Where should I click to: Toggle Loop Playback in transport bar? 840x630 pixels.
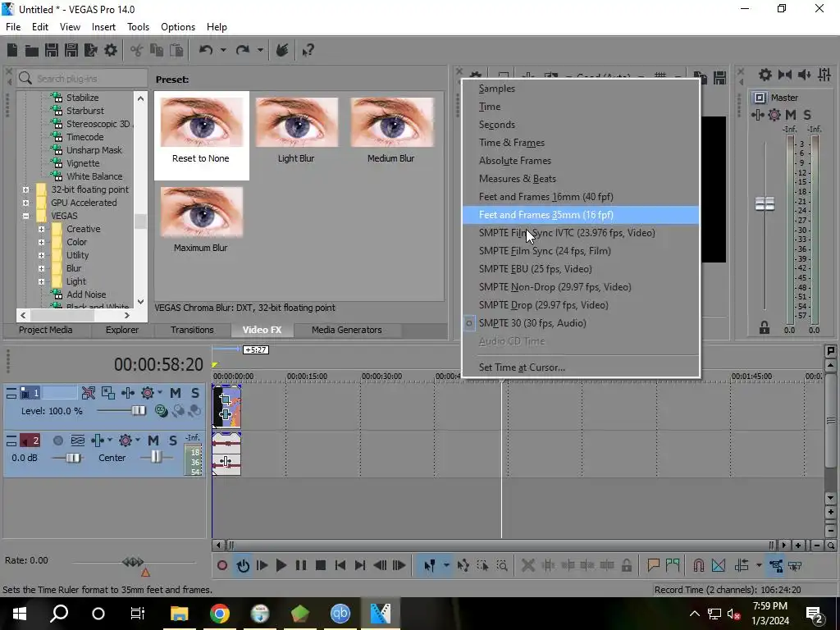click(243, 565)
